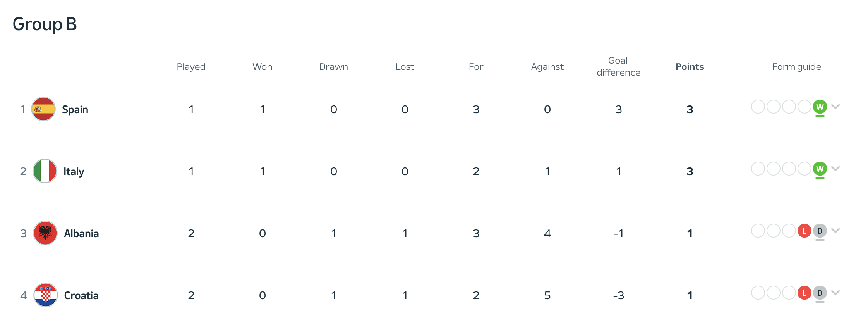
Task: Click the Goal difference column header
Action: (618, 66)
